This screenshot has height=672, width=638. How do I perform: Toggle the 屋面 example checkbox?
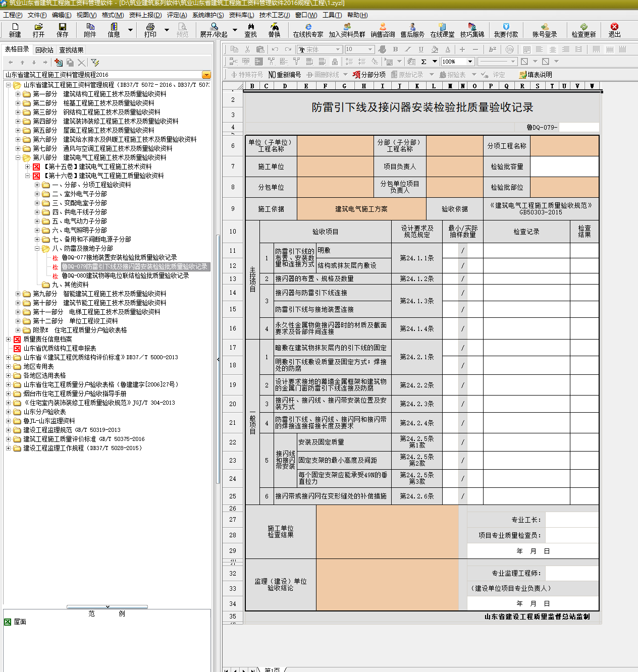coord(8,622)
